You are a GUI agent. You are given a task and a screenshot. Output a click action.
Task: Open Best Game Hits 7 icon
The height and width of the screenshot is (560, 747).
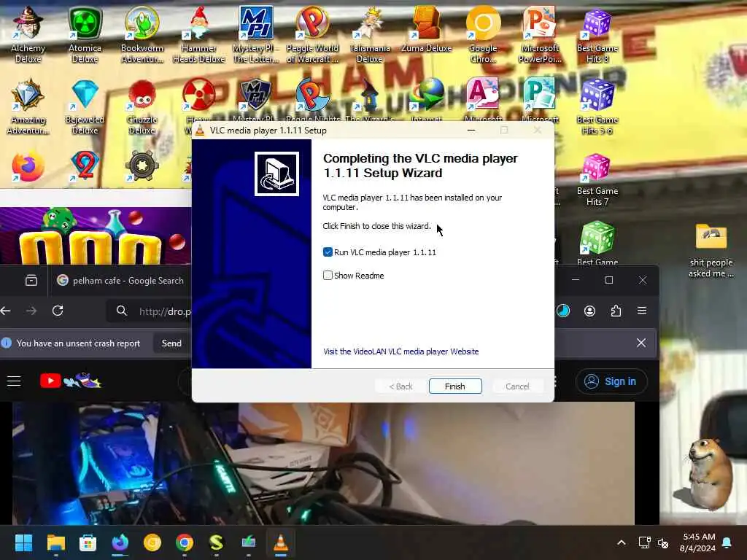(597, 179)
